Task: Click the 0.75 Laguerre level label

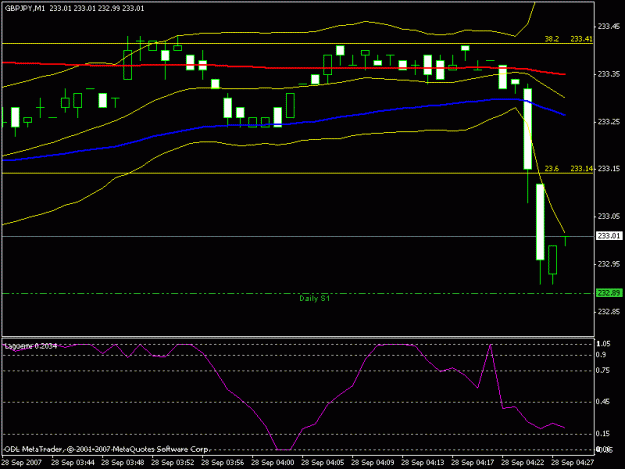Action: coord(603,371)
